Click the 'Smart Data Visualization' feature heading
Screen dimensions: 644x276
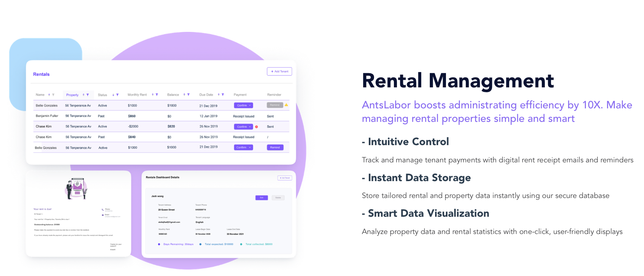[x=429, y=213]
